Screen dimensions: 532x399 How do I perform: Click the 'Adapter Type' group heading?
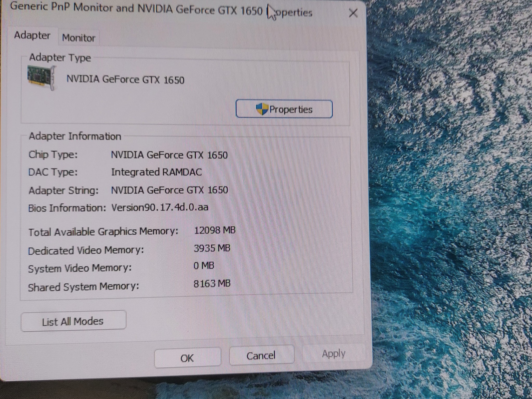[60, 57]
